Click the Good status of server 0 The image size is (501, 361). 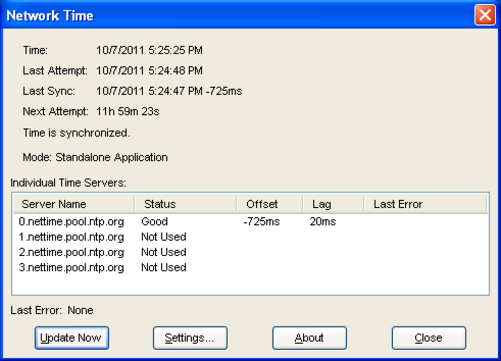pos(154,221)
